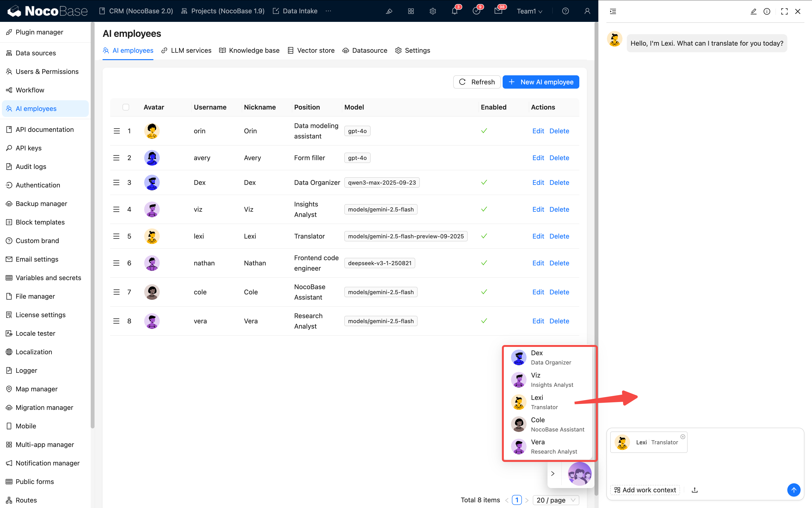Open the mail inbox icon with 98 badge
Screen dimensions: 812x508
(x=498, y=11)
